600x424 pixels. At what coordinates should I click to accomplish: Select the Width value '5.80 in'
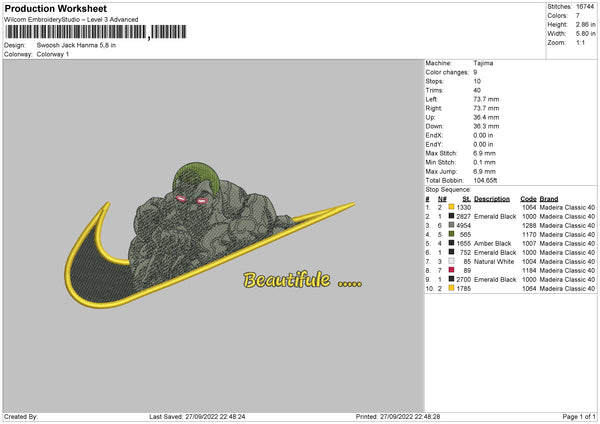(x=585, y=34)
